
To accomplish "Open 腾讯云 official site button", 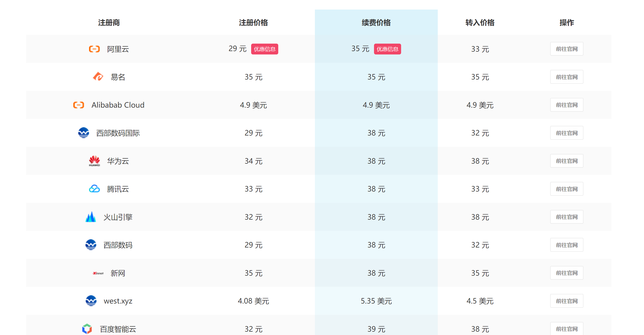I will pos(567,189).
